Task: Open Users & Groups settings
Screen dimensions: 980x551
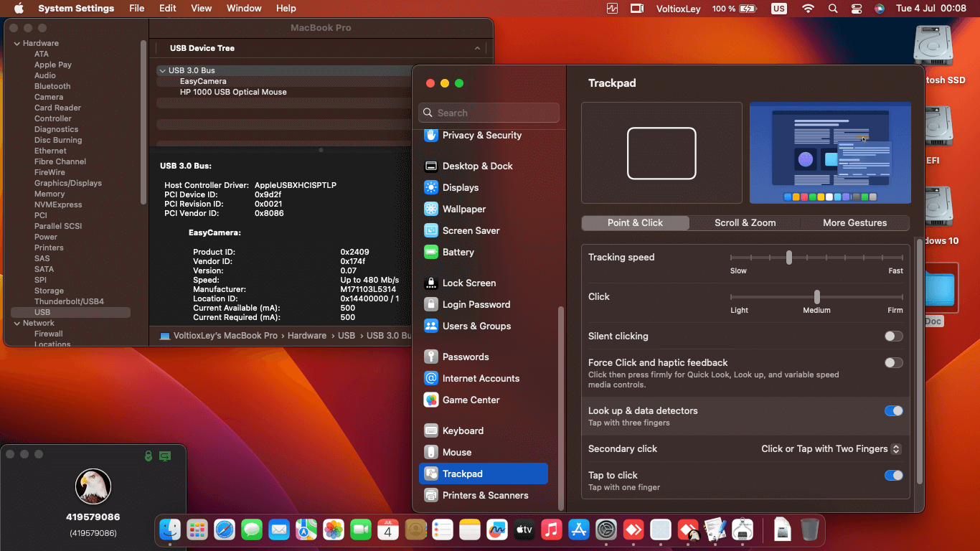Action: coord(483,326)
